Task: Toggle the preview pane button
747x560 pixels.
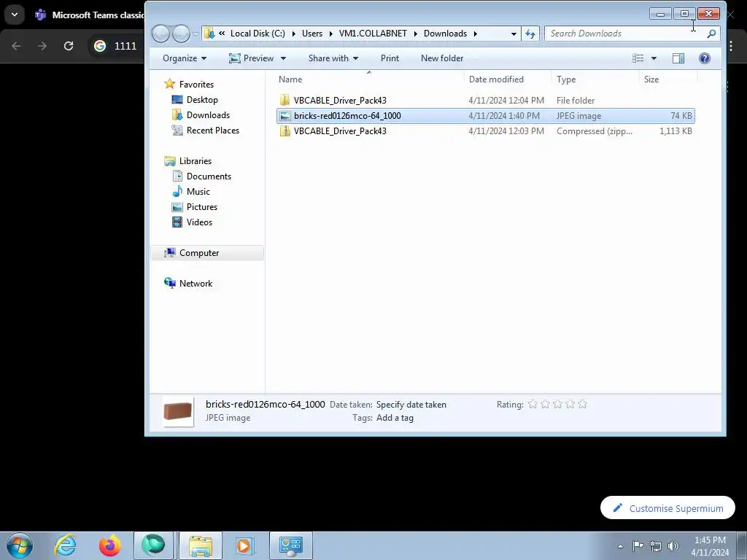Action: [678, 58]
